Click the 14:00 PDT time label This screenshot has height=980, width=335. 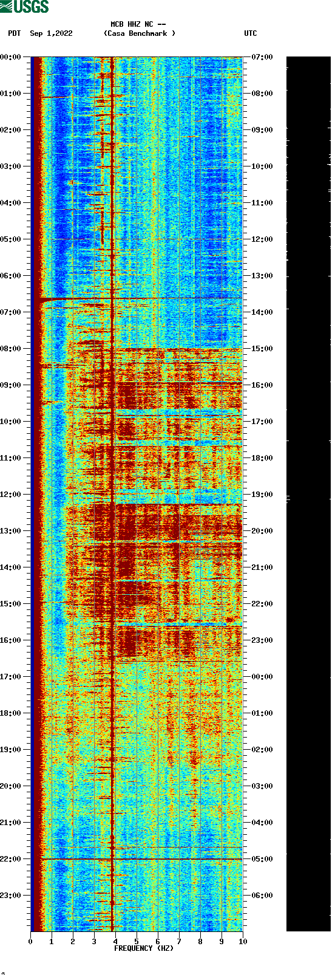pos(11,567)
